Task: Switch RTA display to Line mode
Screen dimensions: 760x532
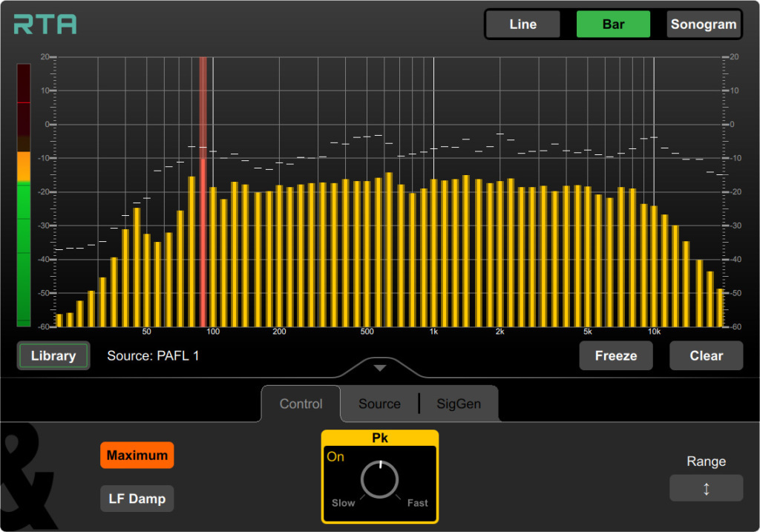Action: point(523,24)
